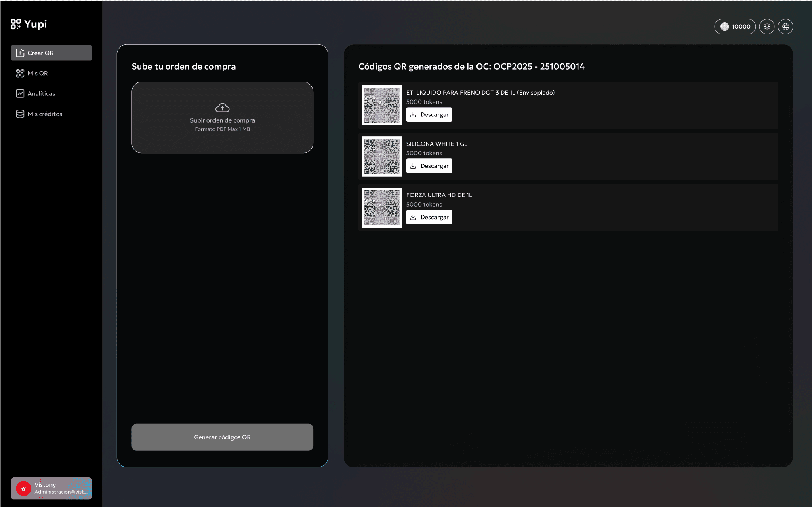This screenshot has height=507, width=812.
Task: Click the FORZA ULTRA HD QR thumbnail
Action: click(x=382, y=208)
